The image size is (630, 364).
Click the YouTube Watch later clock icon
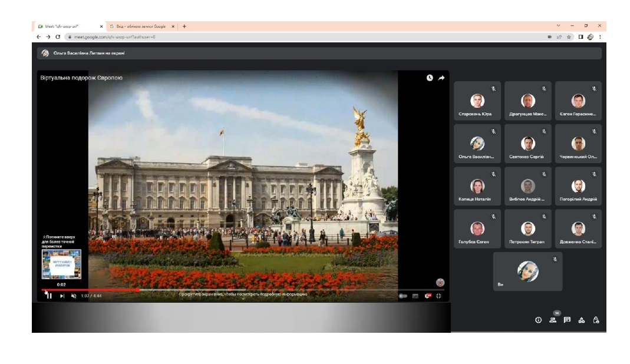[430, 78]
